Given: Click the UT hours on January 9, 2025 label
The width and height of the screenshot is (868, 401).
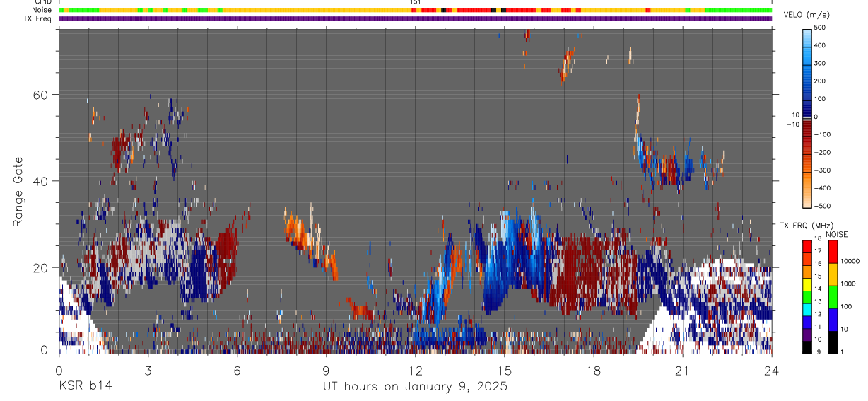Looking at the screenshot, I should coord(415,387).
